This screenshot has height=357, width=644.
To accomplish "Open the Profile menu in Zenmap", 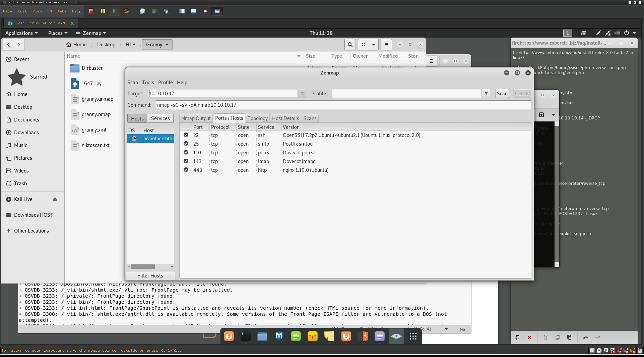I will pyautogui.click(x=166, y=83).
